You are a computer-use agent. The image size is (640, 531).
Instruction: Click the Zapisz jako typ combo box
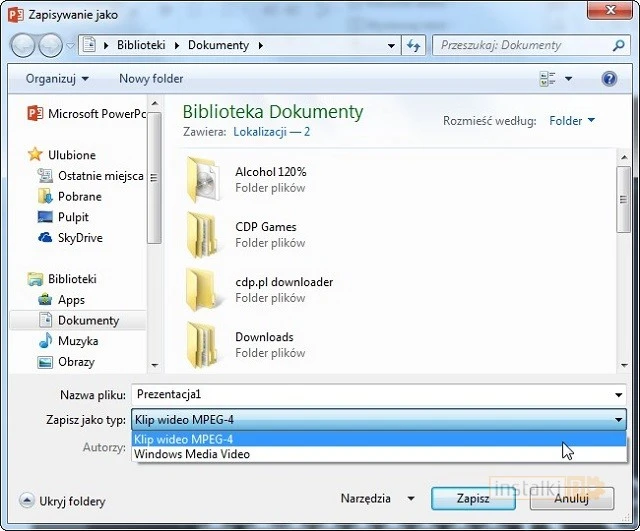click(x=379, y=420)
